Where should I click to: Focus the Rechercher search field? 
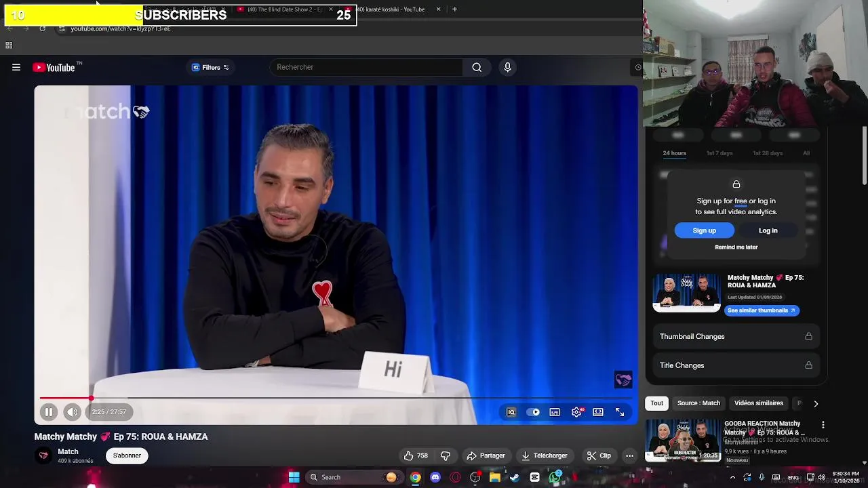pos(367,67)
